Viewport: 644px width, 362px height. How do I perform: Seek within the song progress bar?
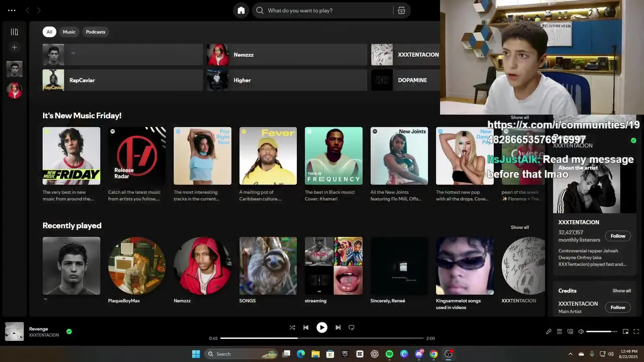(322, 338)
